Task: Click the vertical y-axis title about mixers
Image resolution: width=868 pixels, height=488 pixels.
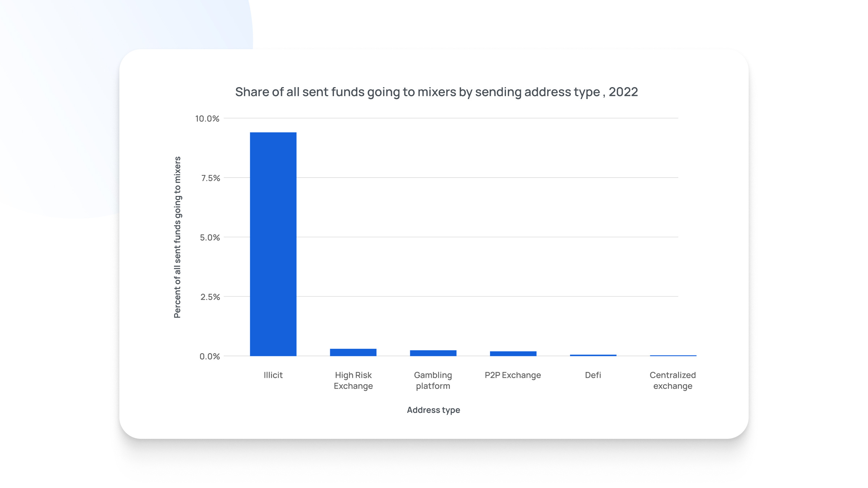Action: [x=177, y=237]
